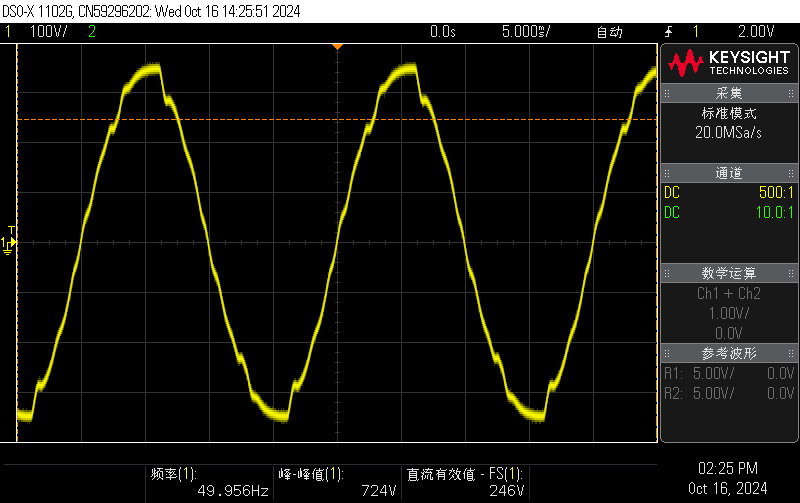The image size is (800, 503).
Task: Open the 数学运算 math panel header
Action: click(728, 273)
